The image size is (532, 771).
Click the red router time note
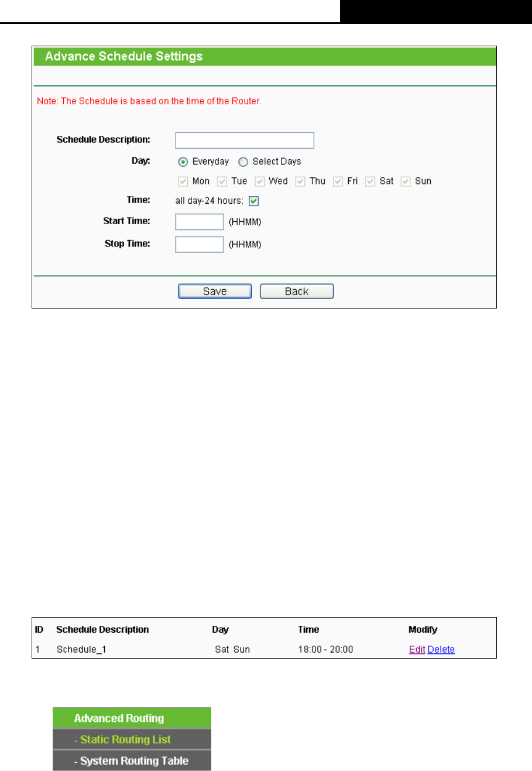pyautogui.click(x=149, y=101)
